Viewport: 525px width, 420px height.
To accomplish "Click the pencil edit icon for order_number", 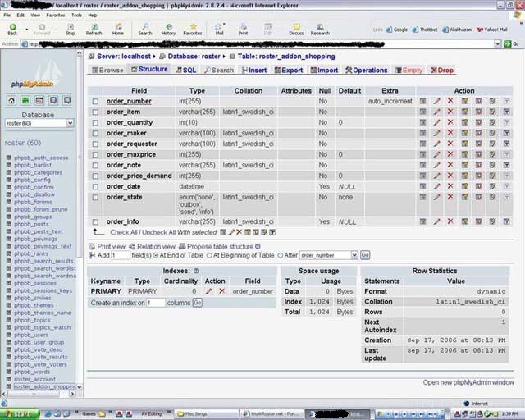I will [x=437, y=101].
